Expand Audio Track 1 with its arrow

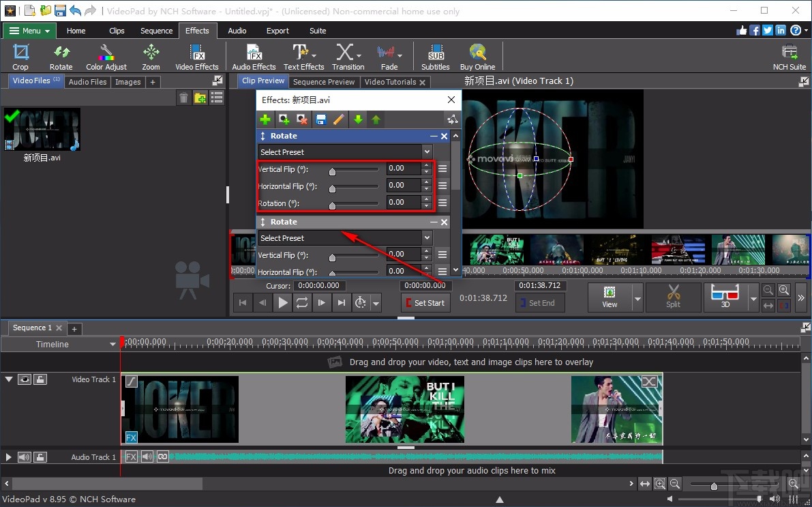[x=8, y=457]
